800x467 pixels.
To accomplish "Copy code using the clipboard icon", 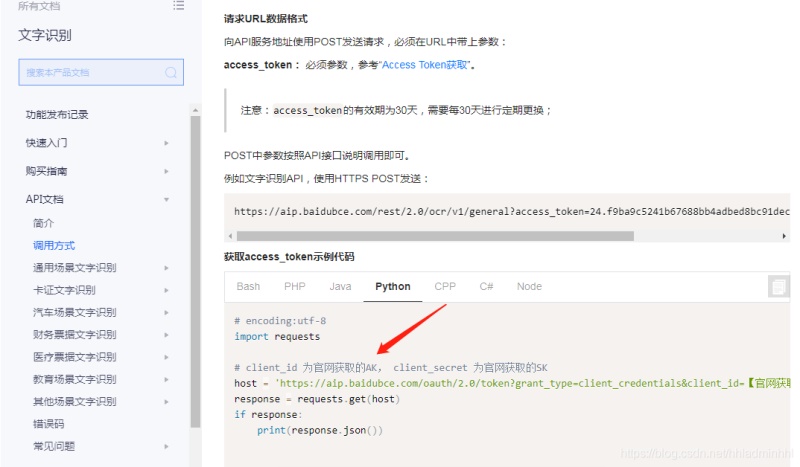I will coord(778,286).
